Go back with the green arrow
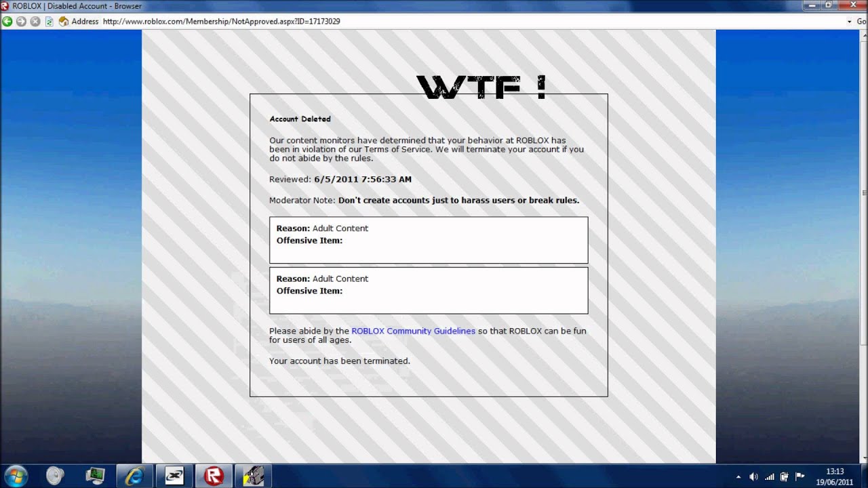The width and height of the screenshot is (868, 488). [7, 22]
